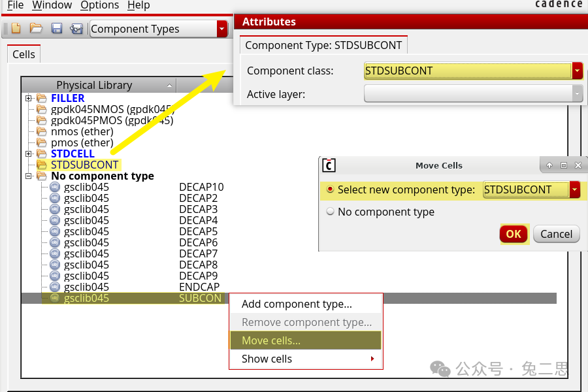Create a new file using the toolbar icon
This screenshot has width=588, height=392.
click(x=14, y=29)
